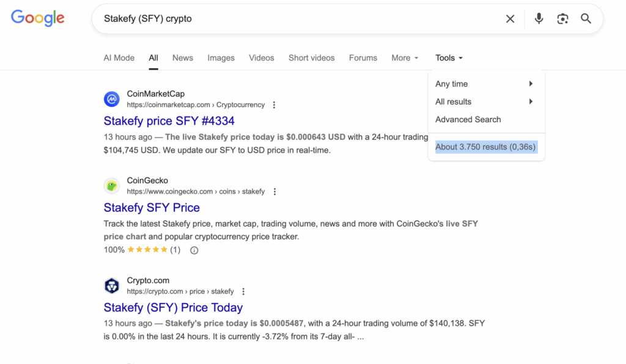Viewport: 626px width, 364px height.
Task: Open options menu for CoinGecko result
Action: pos(274,192)
